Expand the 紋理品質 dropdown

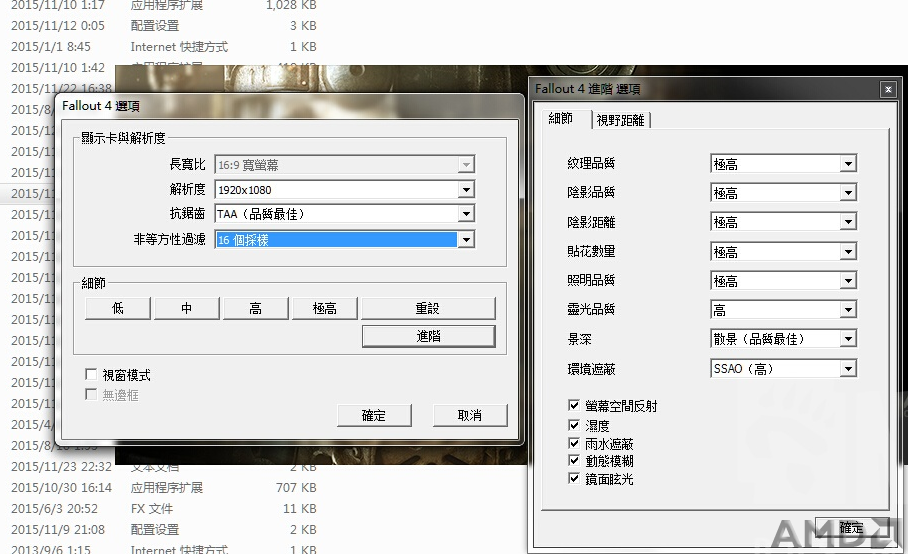(848, 164)
